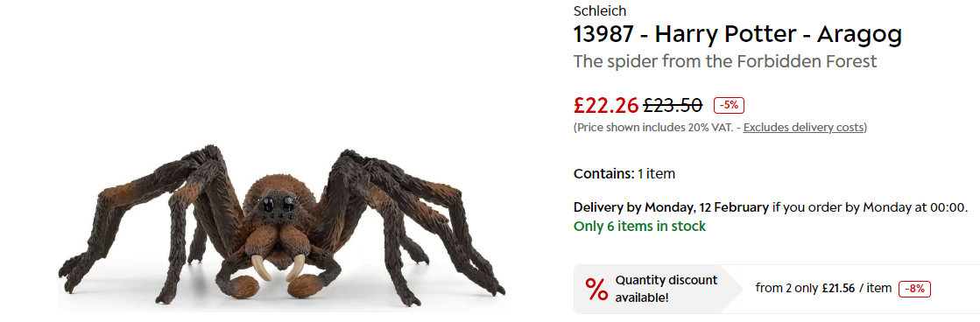This screenshot has width=980, height=322.
Task: Click the red £22.26 sale price
Action: [606, 106]
